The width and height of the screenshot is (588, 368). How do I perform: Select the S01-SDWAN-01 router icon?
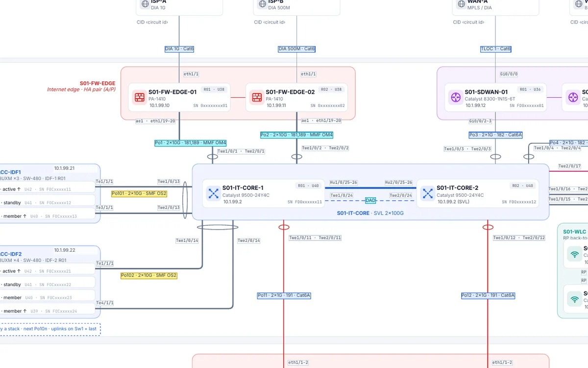pyautogui.click(x=456, y=98)
